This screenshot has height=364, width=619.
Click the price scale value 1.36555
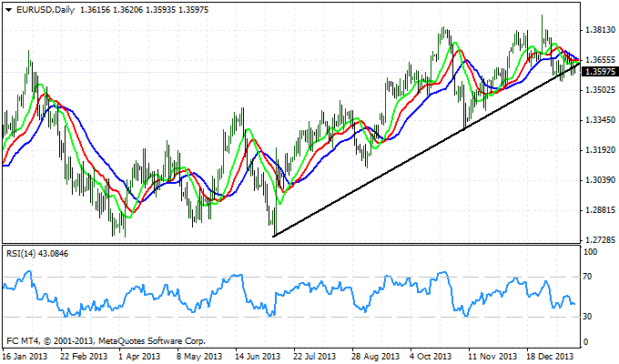click(x=601, y=60)
